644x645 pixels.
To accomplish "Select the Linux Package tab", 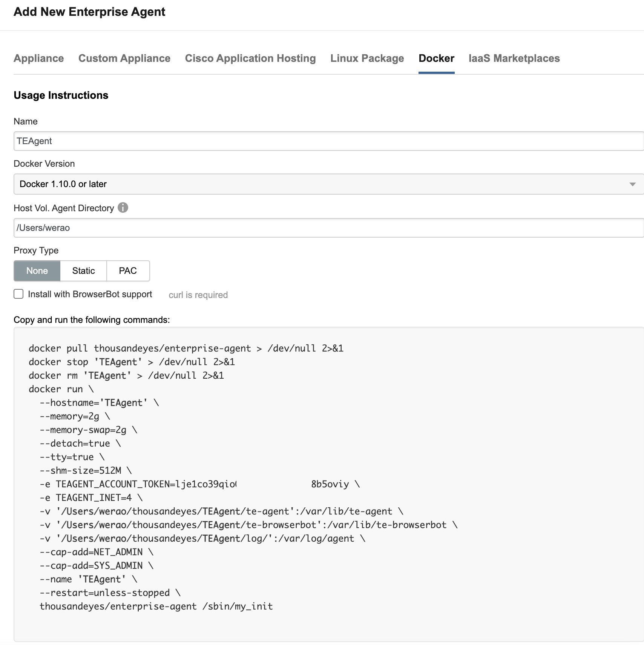I will [x=367, y=58].
